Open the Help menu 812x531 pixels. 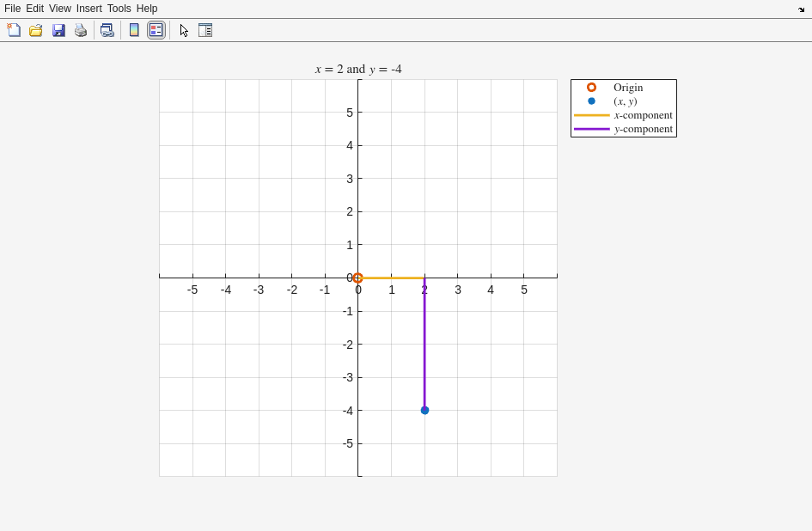[x=147, y=9]
